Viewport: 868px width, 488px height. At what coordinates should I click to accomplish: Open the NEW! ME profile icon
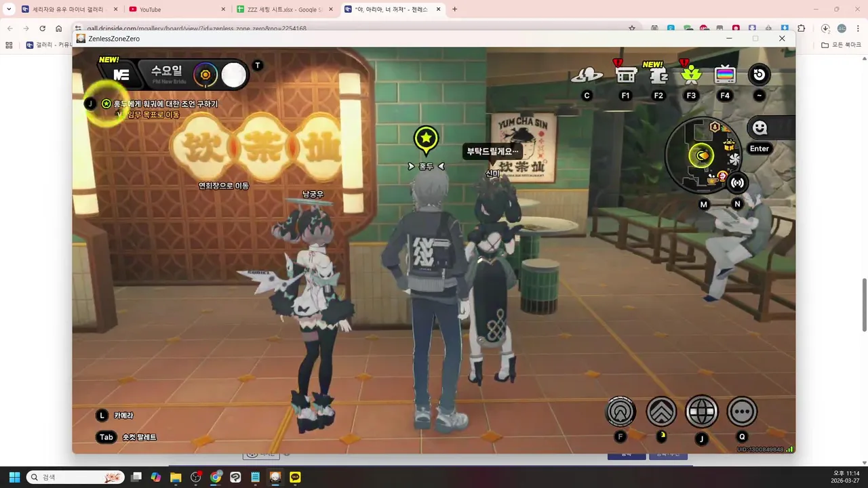tap(121, 73)
